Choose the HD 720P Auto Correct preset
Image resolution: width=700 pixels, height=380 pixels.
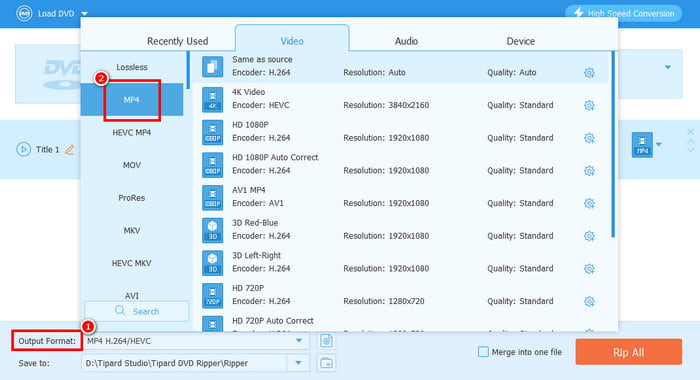[x=273, y=321]
